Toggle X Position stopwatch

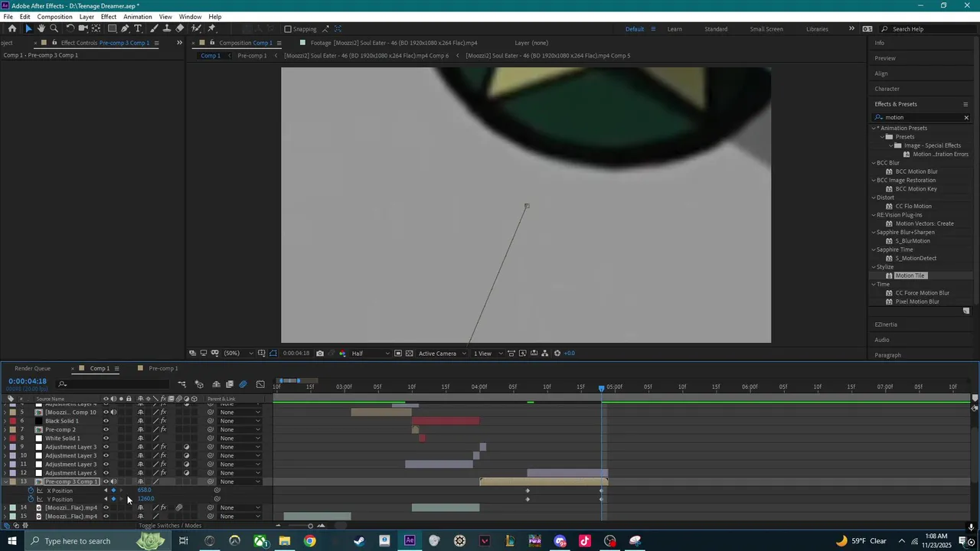click(x=31, y=491)
